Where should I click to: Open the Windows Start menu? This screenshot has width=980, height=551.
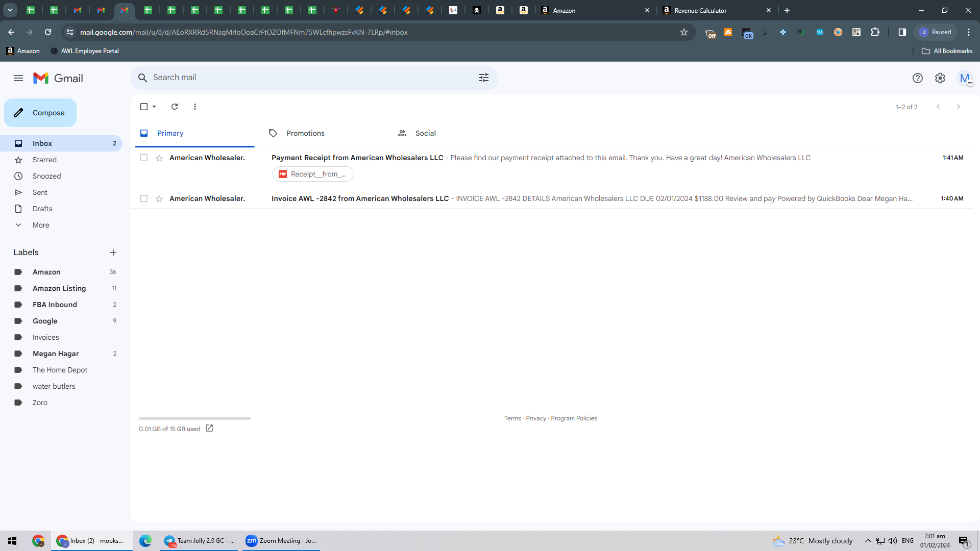coord(12,541)
